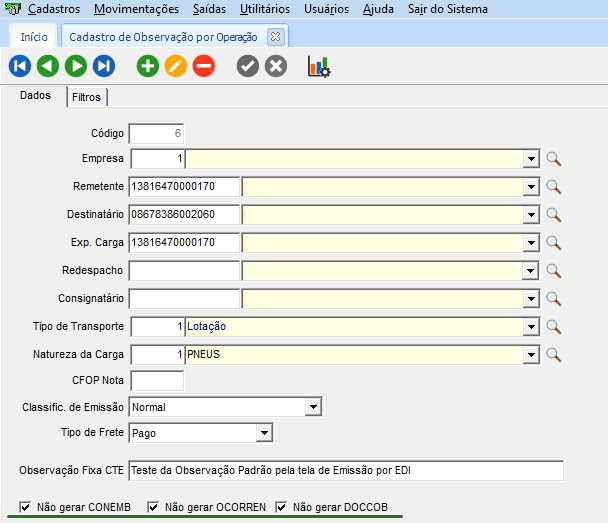This screenshot has height=523, width=608.
Task: Click Sair do Sistema menu
Action: (x=448, y=9)
